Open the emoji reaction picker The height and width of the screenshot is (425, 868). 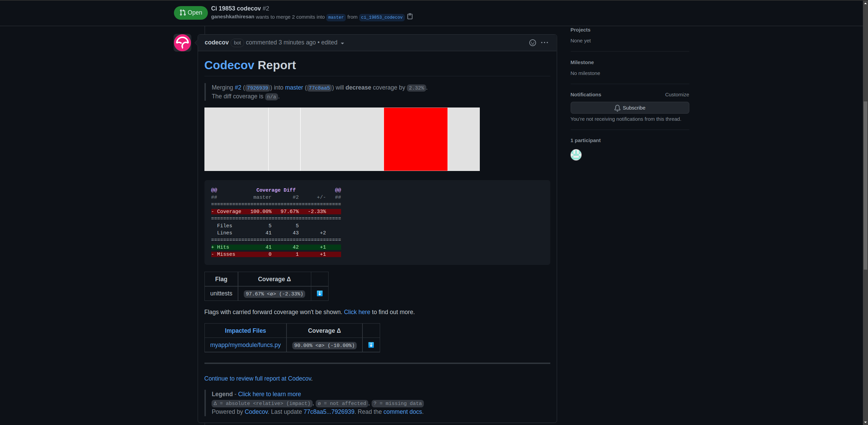532,43
